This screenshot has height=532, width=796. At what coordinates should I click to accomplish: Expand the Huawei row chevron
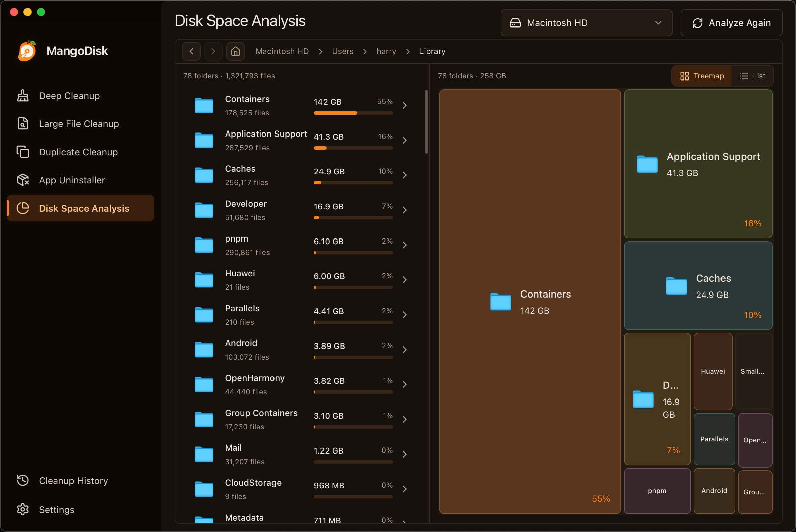[x=405, y=280]
